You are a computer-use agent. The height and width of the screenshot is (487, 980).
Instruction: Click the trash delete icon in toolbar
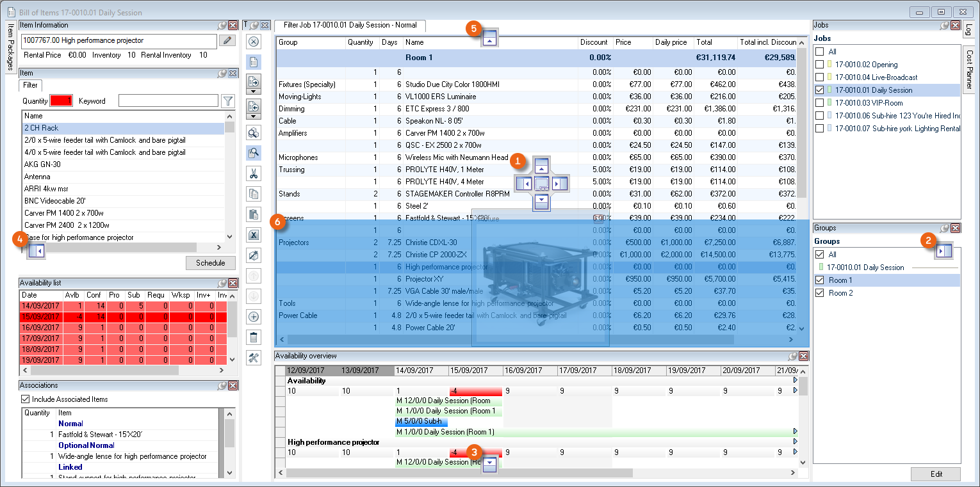pos(253,337)
